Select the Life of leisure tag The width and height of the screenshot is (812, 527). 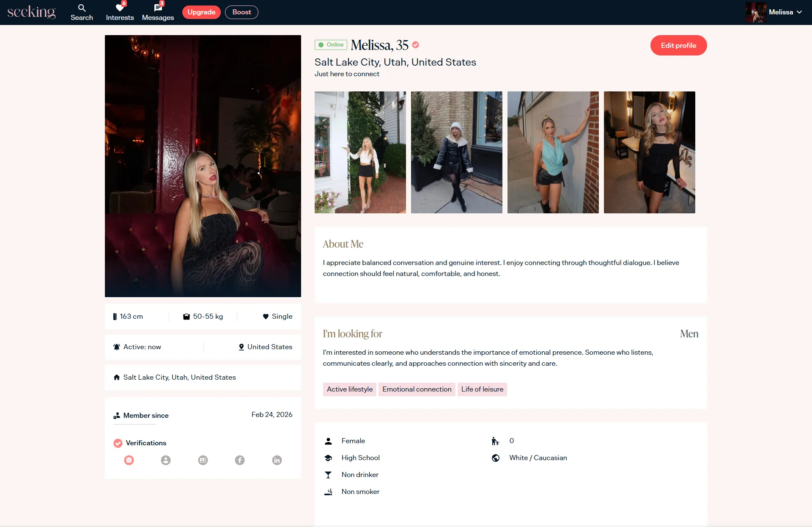click(x=482, y=389)
